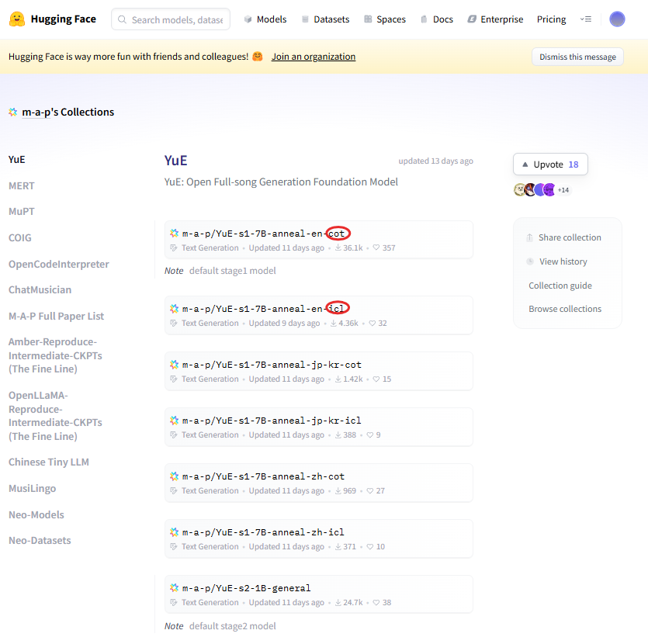Click the org icon of YuE-s1-7B-anneal-en-icl
Viewport: 648px width, 644px height.
pos(175,309)
